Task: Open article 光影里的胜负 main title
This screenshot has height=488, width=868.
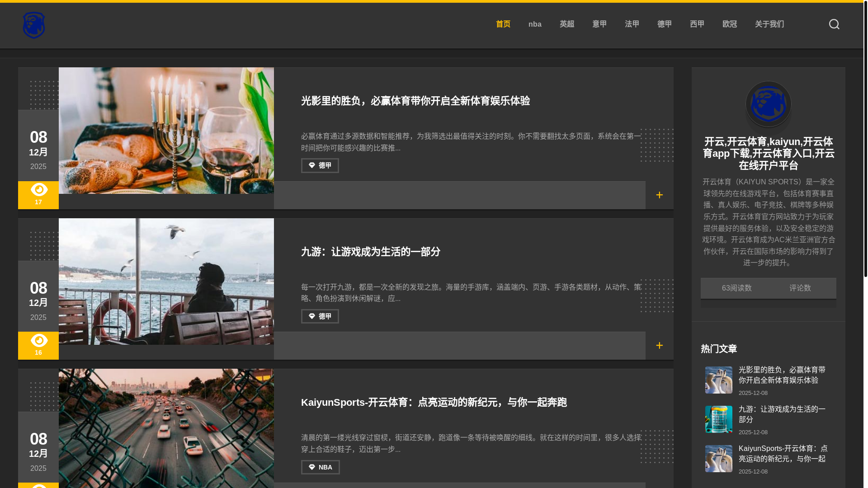Action: (x=415, y=101)
